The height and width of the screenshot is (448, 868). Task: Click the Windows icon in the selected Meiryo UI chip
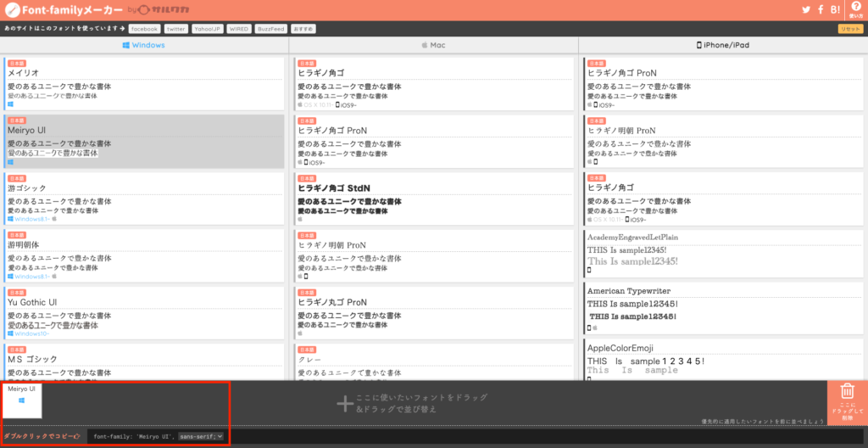[22, 400]
